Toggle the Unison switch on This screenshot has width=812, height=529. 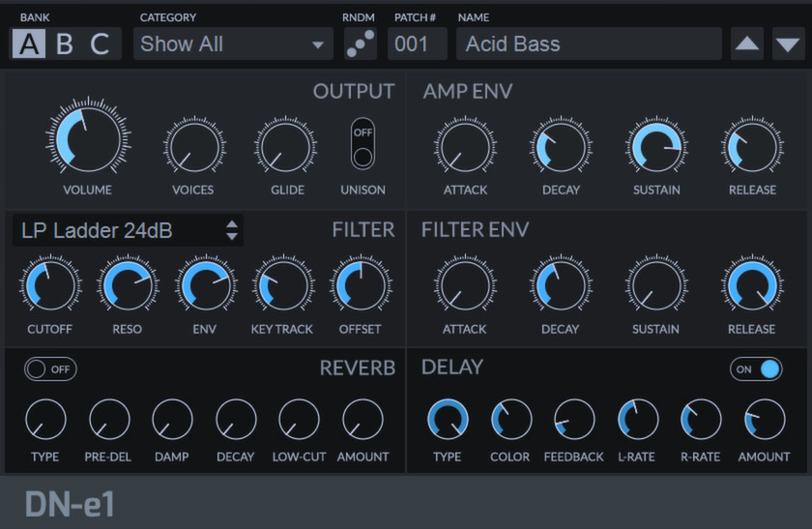coord(362,144)
